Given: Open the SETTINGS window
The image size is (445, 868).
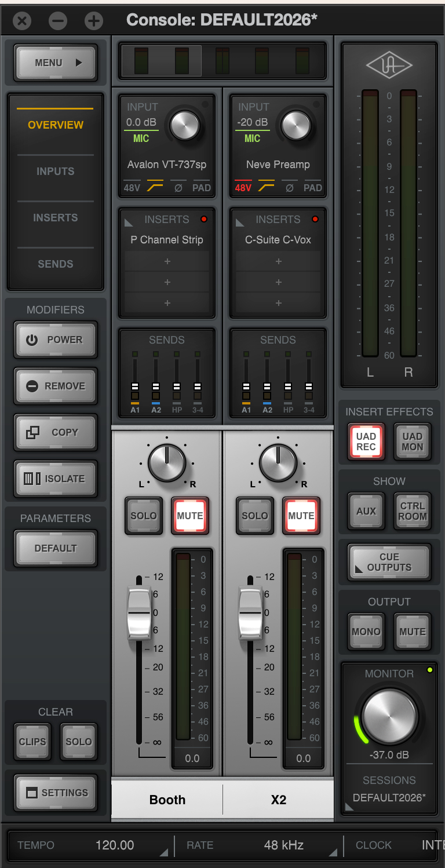Looking at the screenshot, I should [x=56, y=793].
